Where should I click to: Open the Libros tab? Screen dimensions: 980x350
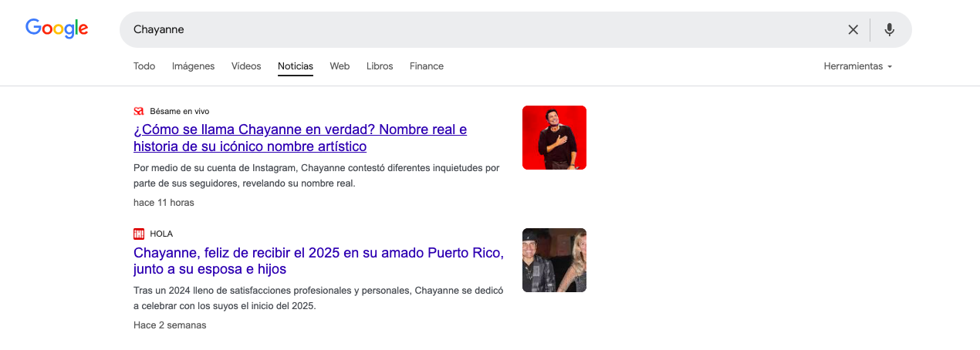click(x=380, y=66)
